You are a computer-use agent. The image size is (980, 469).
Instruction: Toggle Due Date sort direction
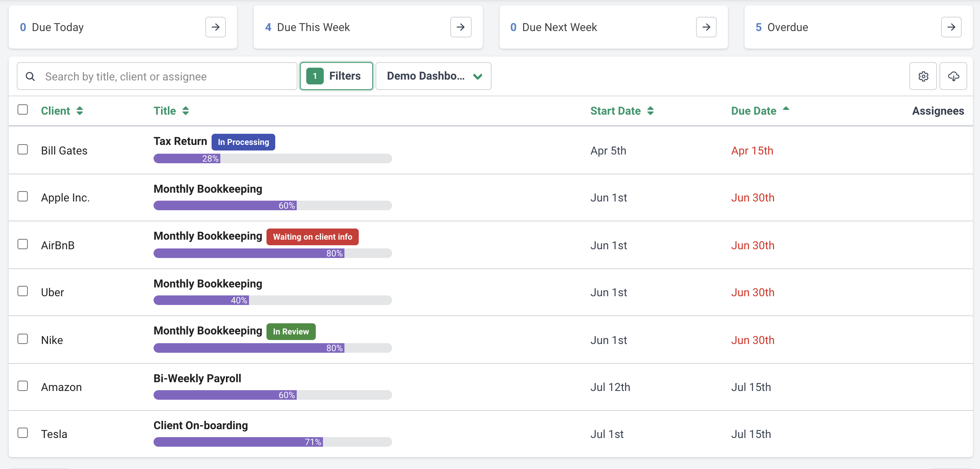(x=786, y=109)
